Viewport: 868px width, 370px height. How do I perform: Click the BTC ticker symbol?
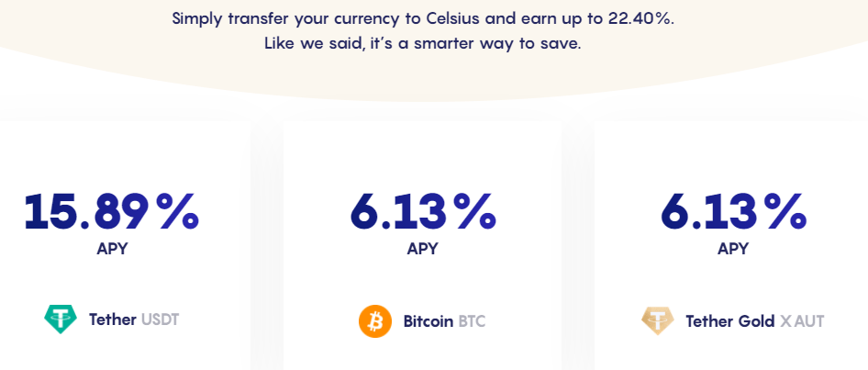pos(472,321)
